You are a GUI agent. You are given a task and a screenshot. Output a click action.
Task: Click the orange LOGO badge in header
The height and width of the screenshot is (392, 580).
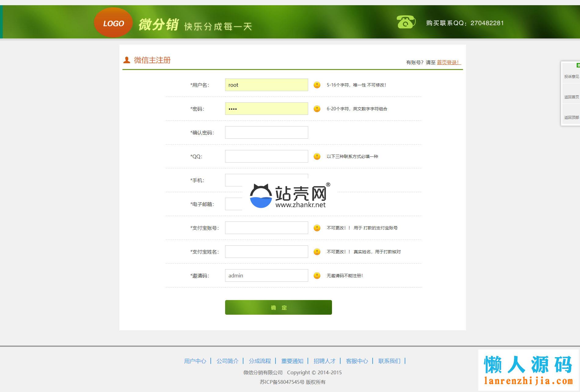pyautogui.click(x=113, y=23)
